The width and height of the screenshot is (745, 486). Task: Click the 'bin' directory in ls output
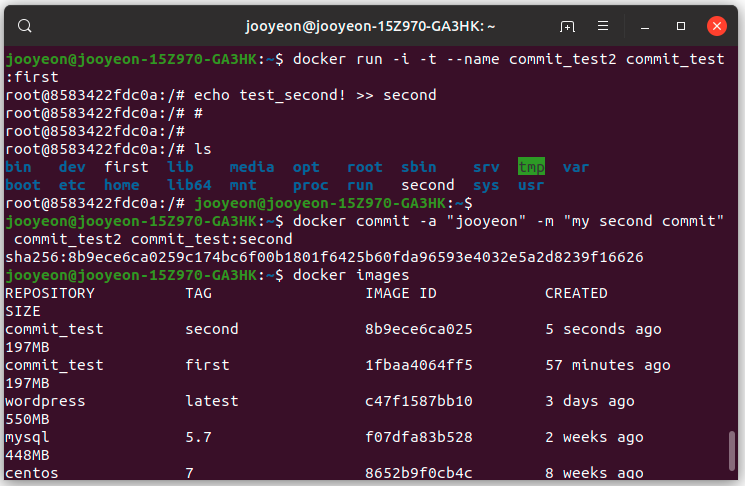pos(19,167)
